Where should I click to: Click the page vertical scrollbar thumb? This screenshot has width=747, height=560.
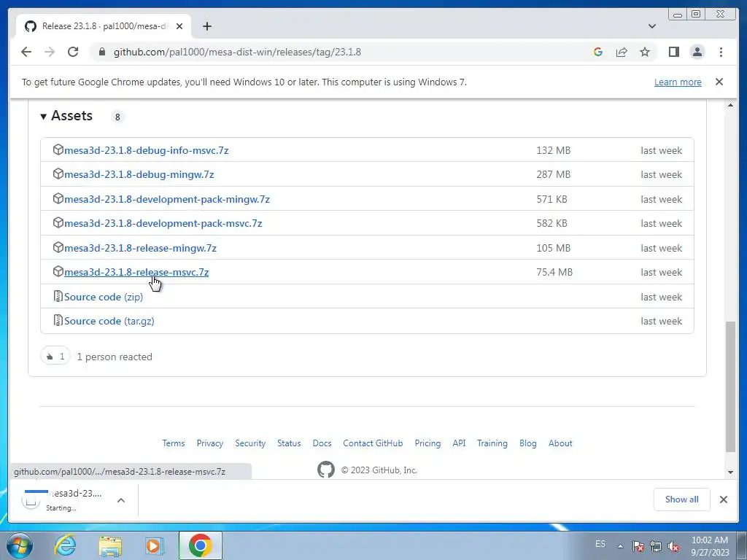click(x=730, y=386)
